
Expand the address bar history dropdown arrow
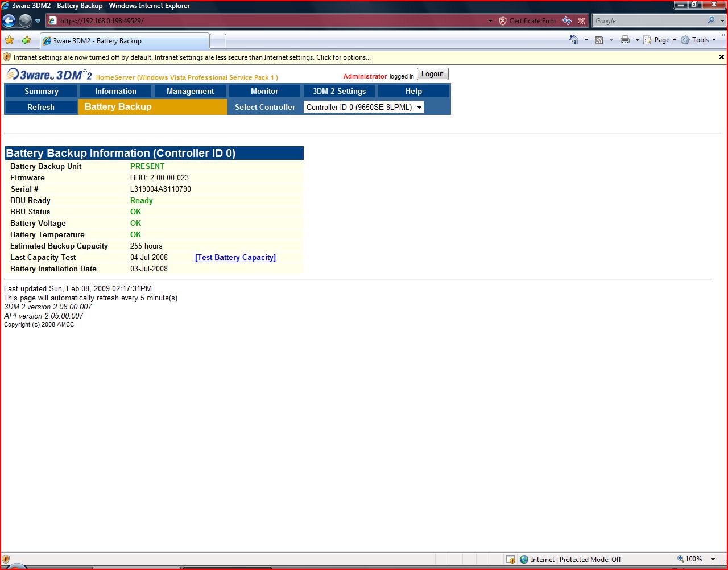[490, 21]
